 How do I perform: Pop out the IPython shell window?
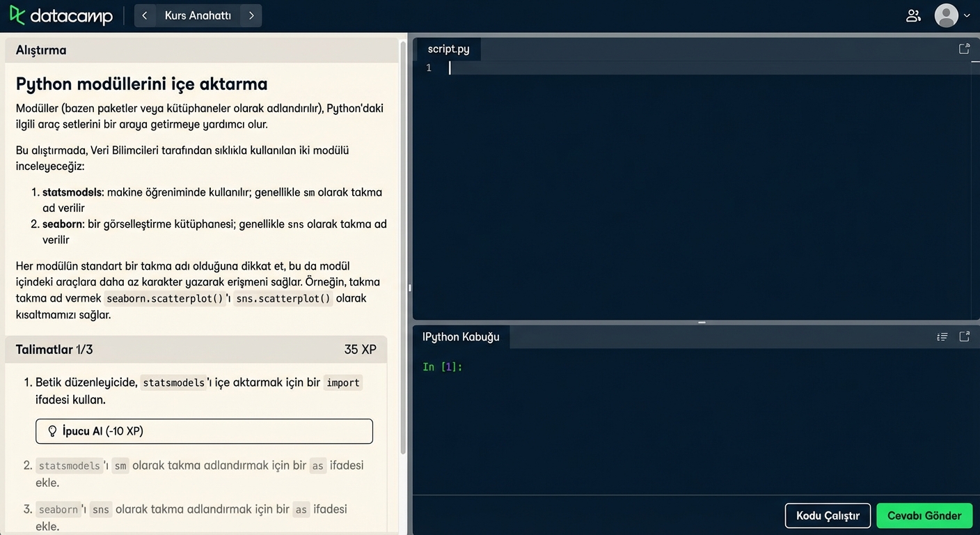964,336
